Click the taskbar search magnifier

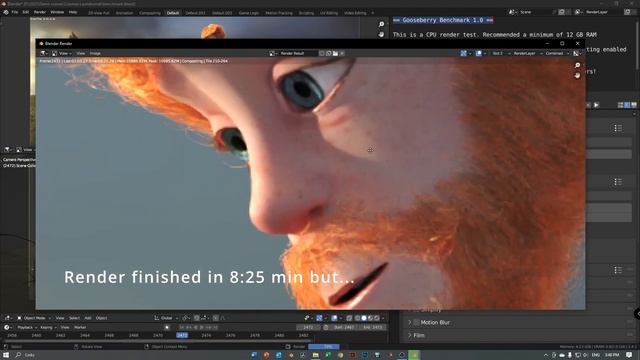(x=18, y=355)
